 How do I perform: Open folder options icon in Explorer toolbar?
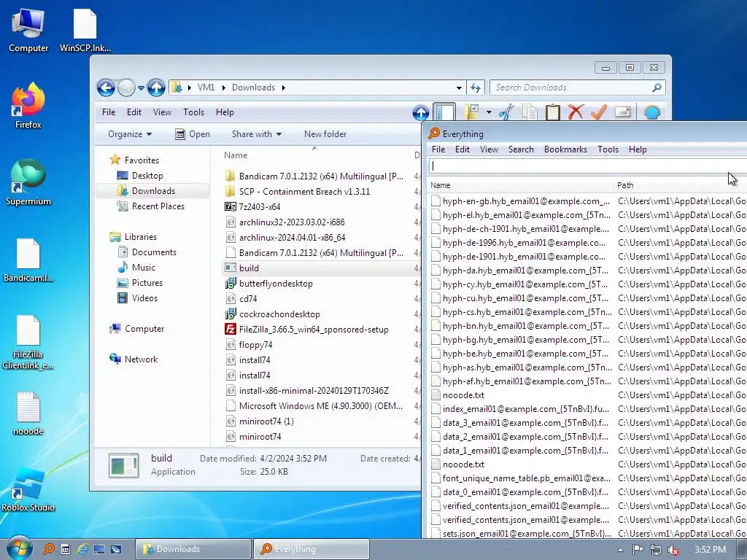pos(471,112)
